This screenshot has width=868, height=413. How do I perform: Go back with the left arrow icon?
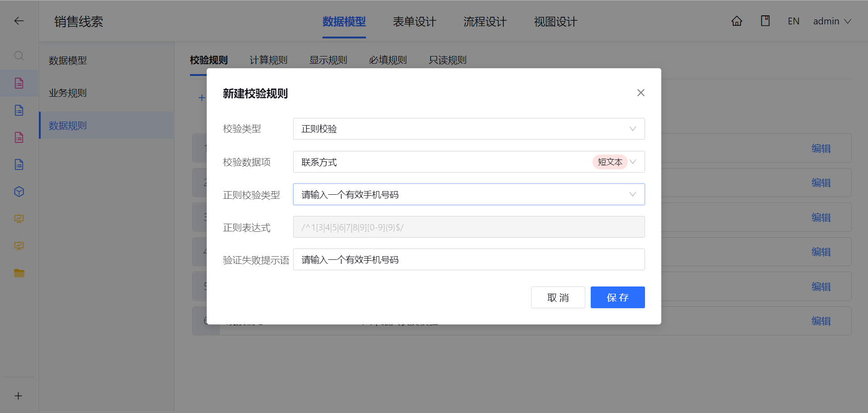[x=19, y=21]
